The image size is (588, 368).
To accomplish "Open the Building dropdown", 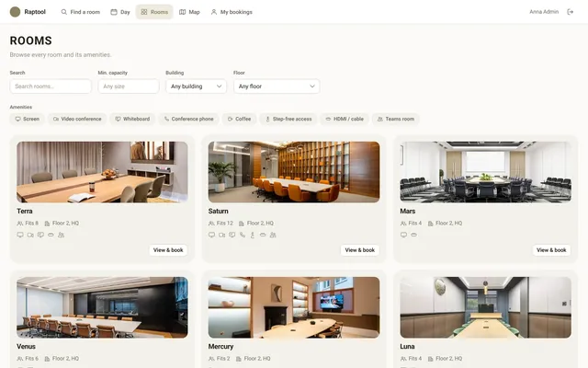I will coord(196,86).
